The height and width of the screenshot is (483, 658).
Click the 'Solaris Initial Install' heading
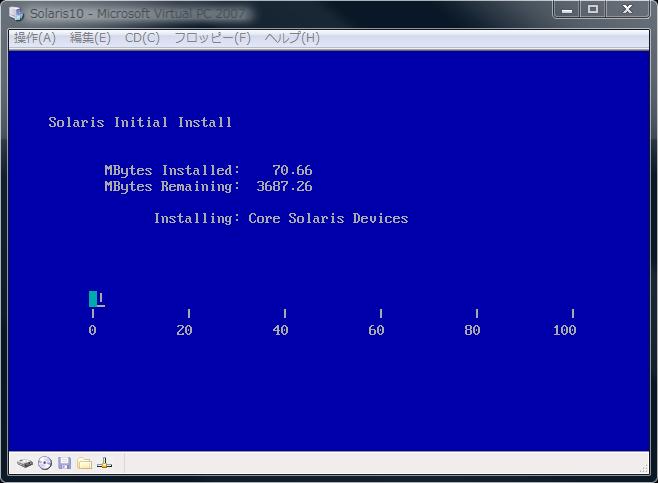point(140,122)
